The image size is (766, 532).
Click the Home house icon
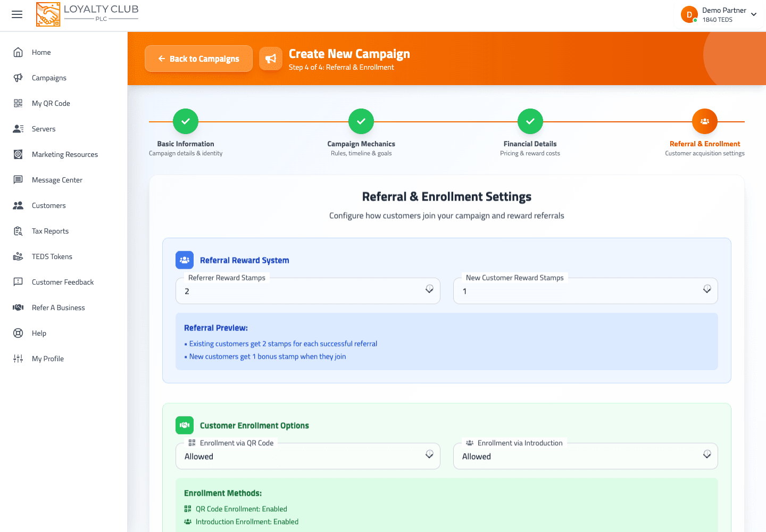[18, 52]
